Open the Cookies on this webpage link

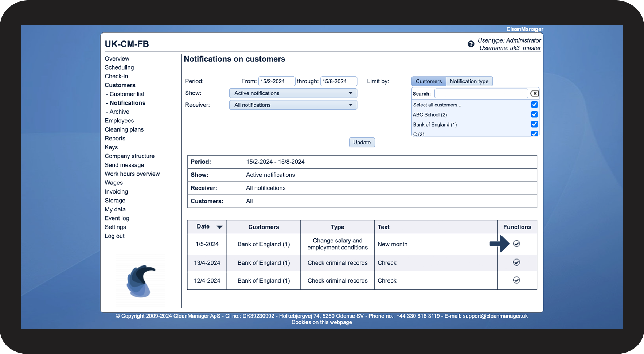pyautogui.click(x=322, y=322)
